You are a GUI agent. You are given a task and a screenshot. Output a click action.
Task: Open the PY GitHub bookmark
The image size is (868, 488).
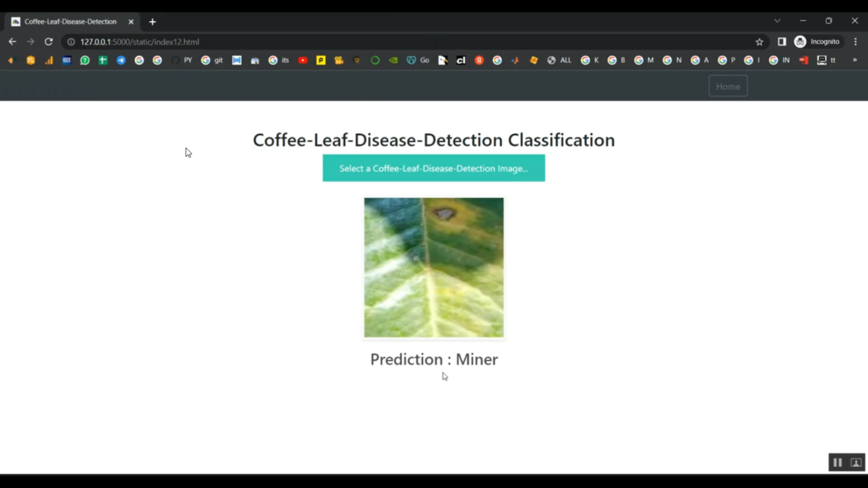coord(182,60)
